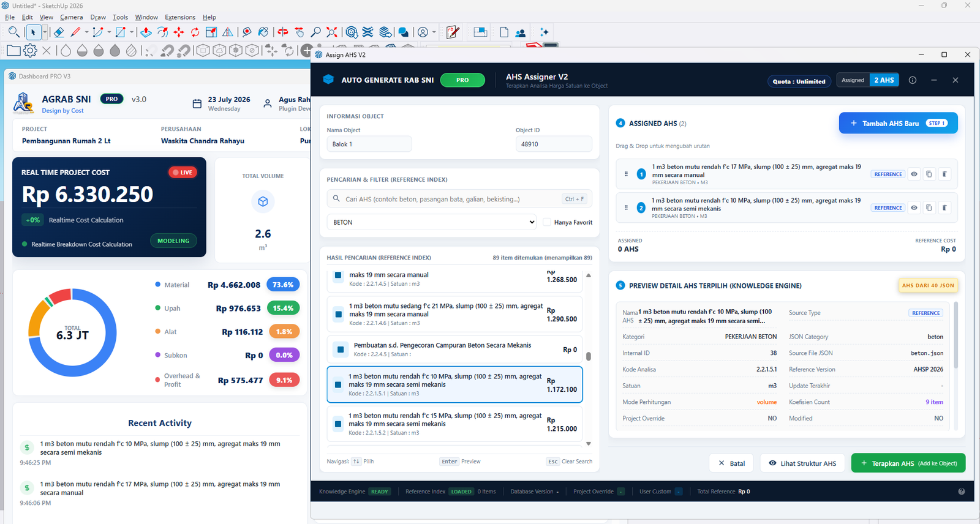Open the info icon beside 2 AHS
This screenshot has width=980, height=524.
tap(913, 80)
